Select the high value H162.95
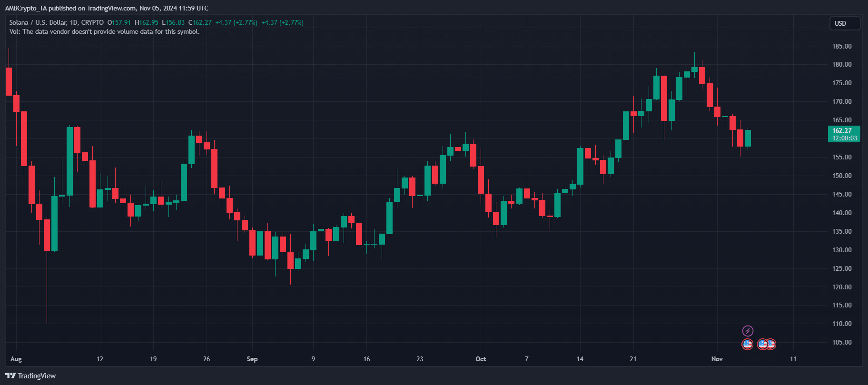Screen dimensions: 868x385 click(147, 22)
